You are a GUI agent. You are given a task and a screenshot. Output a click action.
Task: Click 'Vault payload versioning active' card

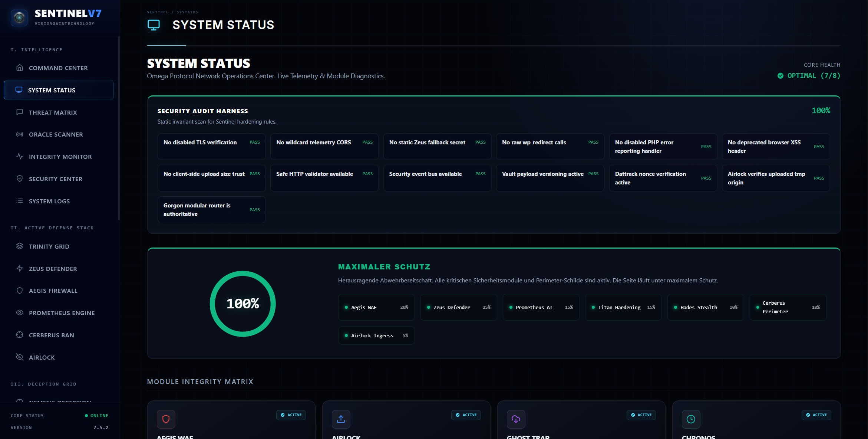[x=550, y=178]
